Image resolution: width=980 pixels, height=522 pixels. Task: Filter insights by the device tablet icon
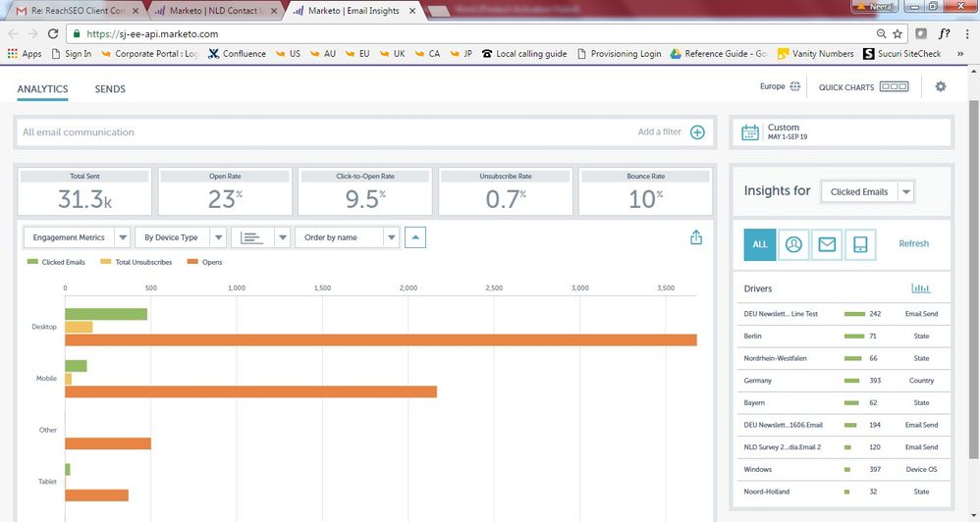coord(859,244)
